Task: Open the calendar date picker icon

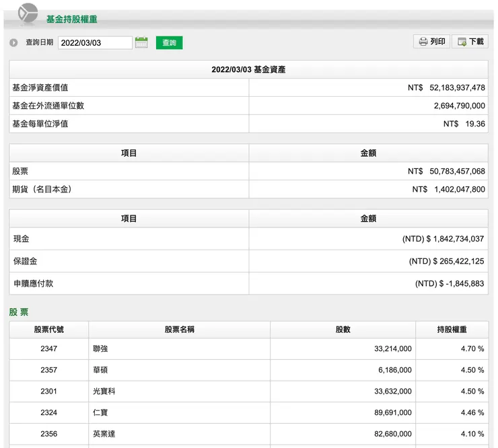Action: click(141, 42)
